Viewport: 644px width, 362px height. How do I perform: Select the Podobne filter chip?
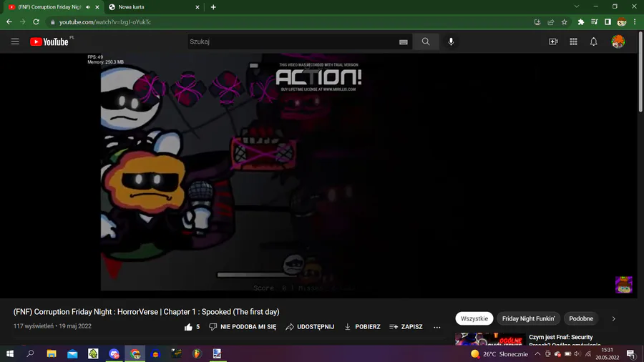pos(581,318)
